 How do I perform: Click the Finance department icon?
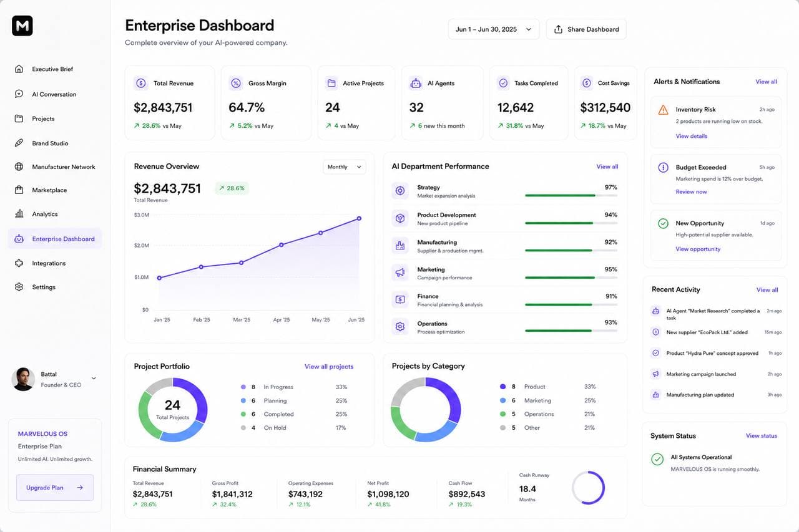pyautogui.click(x=400, y=299)
